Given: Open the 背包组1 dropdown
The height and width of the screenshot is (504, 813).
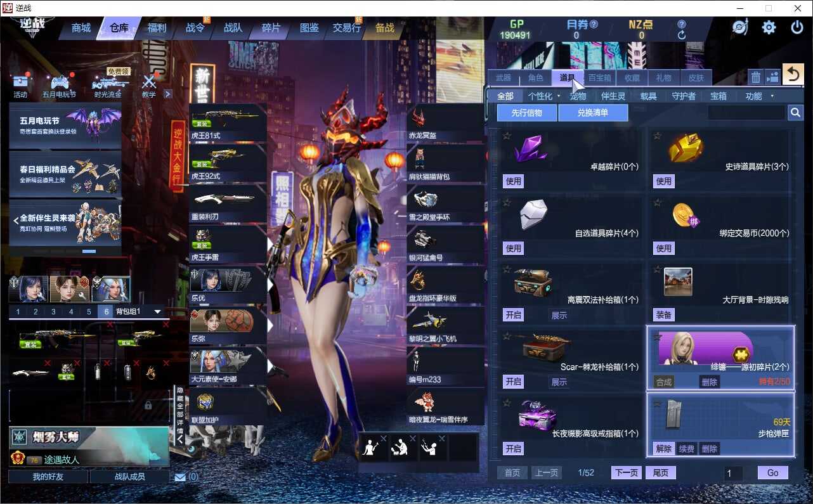Looking at the screenshot, I should pos(157,312).
